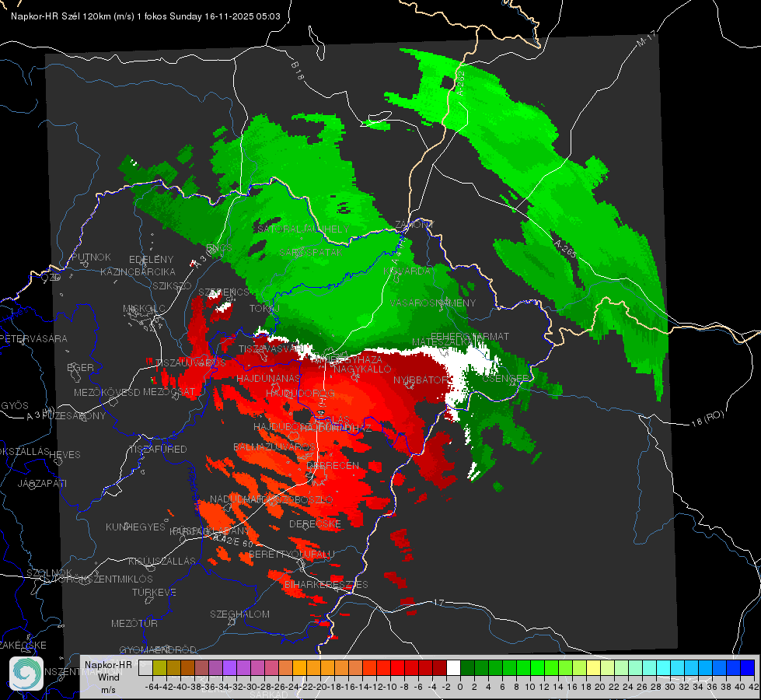Select the DEBRECEN city label

(x=333, y=465)
